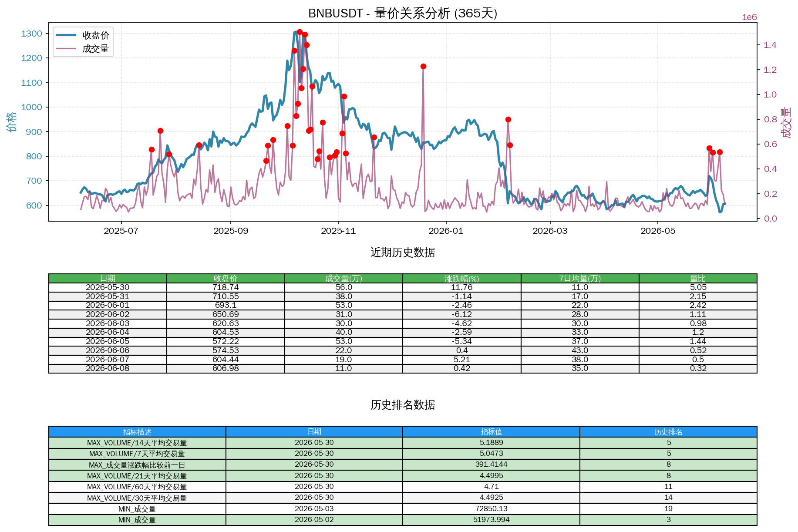Click the 成交量 legend entry in the legend box
Image resolution: width=798 pixels, height=532 pixels.
coord(82,49)
